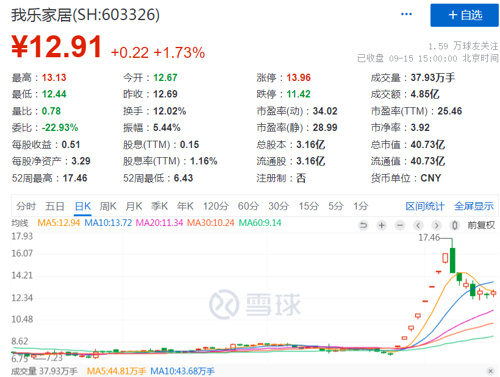Switch to the 分时 chart tab
Viewport: 500px width, 377px height.
click(26, 206)
